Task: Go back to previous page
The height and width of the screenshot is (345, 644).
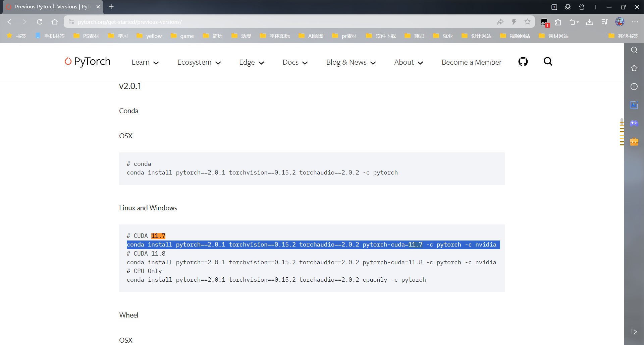Action: pyautogui.click(x=9, y=22)
